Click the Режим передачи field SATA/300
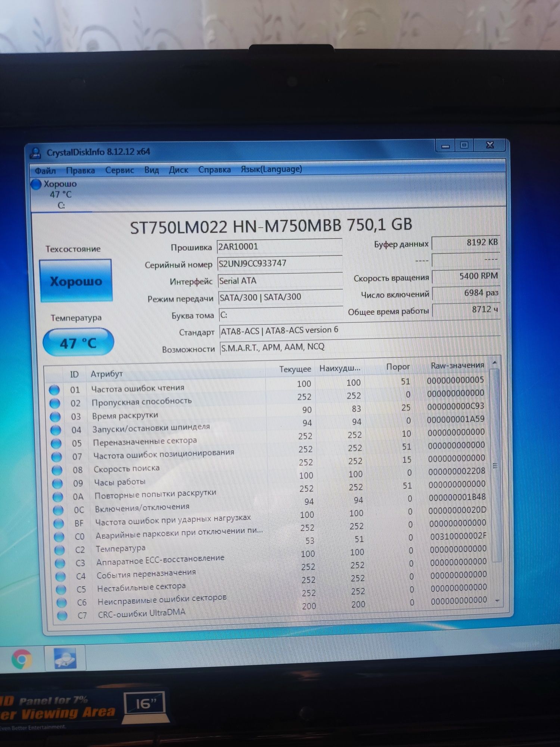Viewport: 560px width, 747px height. click(x=280, y=297)
